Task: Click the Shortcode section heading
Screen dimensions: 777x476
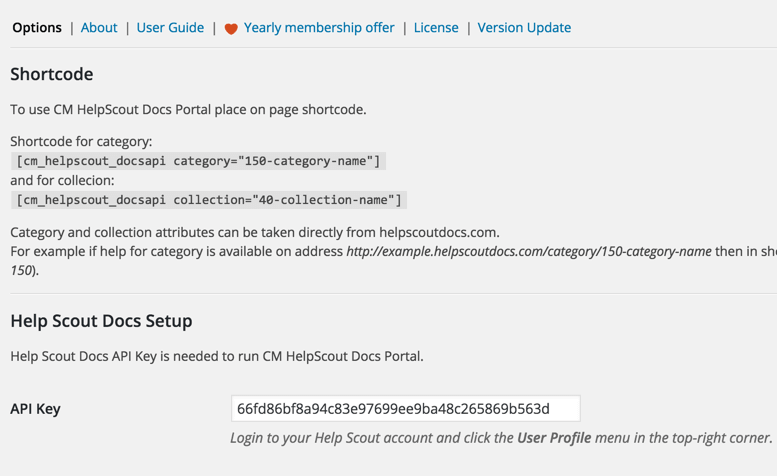Action: point(52,75)
